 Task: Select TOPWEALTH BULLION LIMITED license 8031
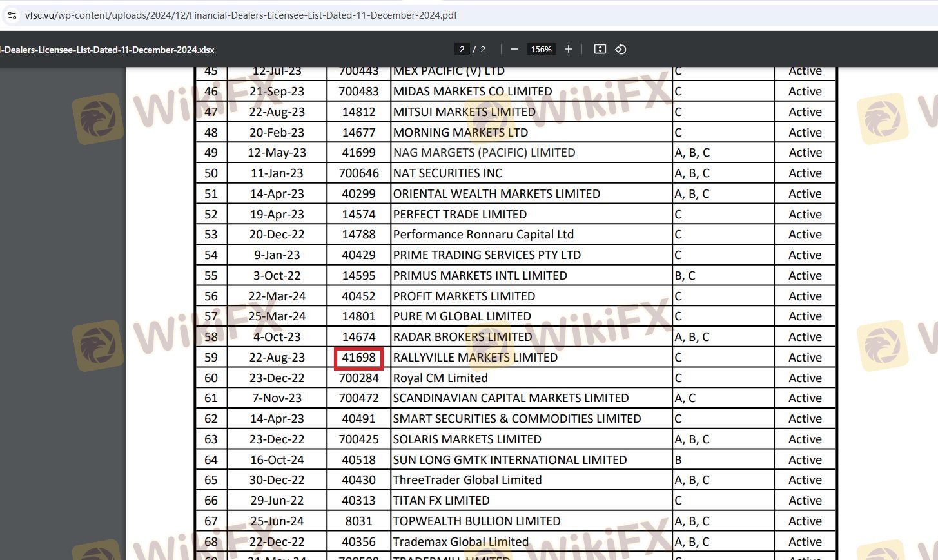click(358, 521)
